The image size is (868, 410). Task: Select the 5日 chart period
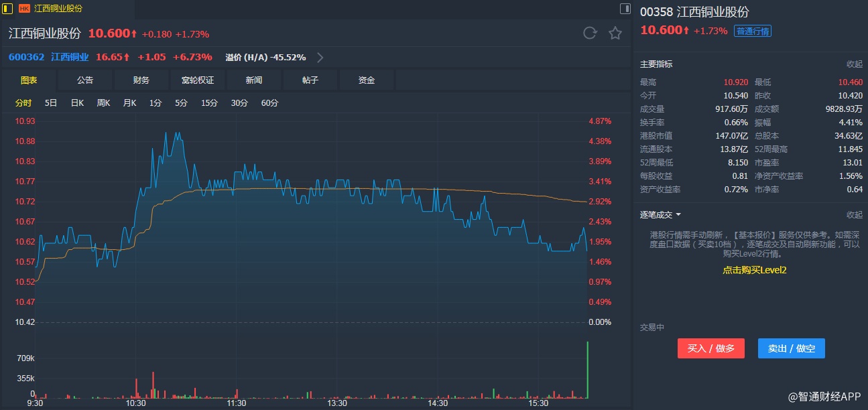[x=51, y=102]
